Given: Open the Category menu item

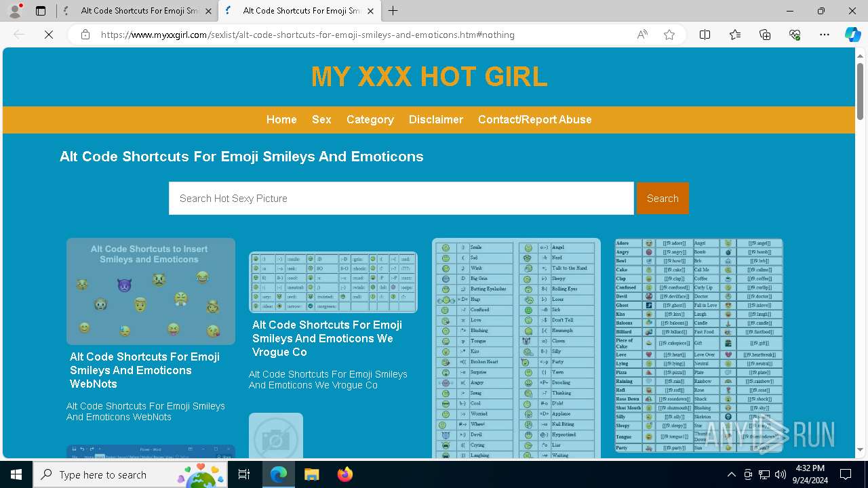Looking at the screenshot, I should point(370,119).
